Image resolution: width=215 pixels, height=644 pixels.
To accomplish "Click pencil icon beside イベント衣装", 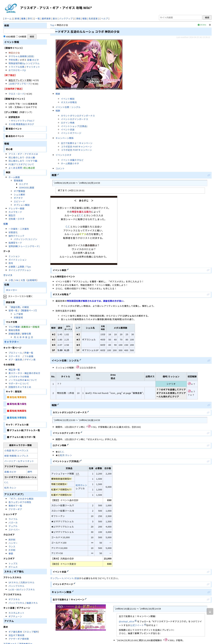I will coord(68,571).
